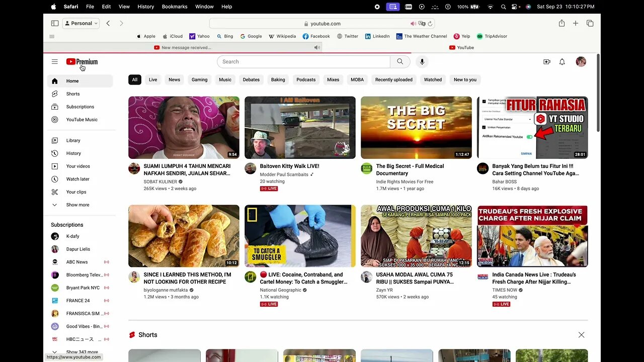
Task: Open the account avatar menu
Action: (581, 62)
